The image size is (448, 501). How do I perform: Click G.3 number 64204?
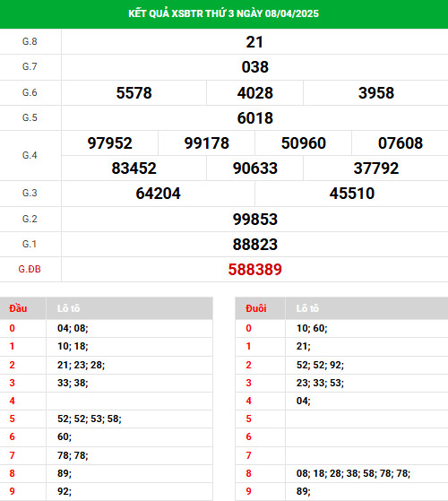(158, 194)
